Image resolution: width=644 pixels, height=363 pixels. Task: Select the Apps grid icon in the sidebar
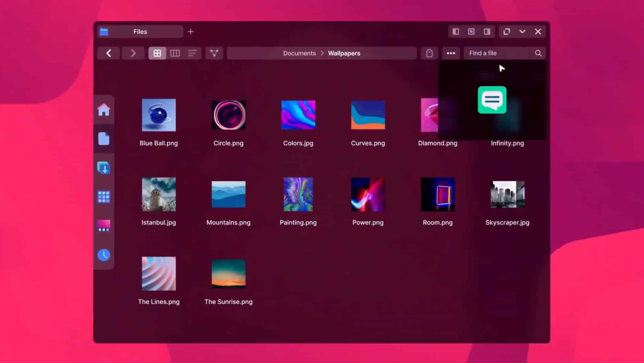coord(104,197)
